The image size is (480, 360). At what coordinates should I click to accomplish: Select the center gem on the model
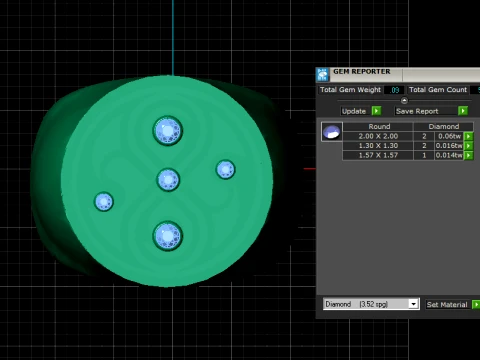pyautogui.click(x=168, y=180)
